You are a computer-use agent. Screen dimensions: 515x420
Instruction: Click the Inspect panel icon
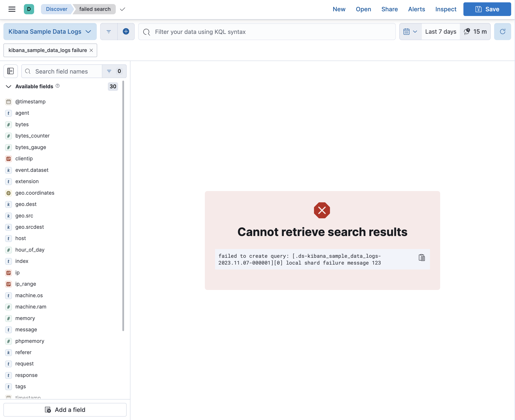click(x=446, y=9)
